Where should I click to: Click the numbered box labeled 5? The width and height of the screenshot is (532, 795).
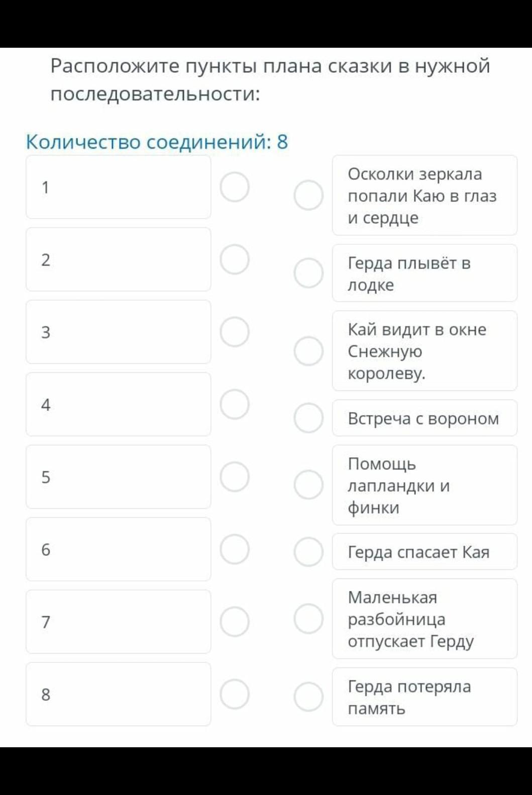pyautogui.click(x=118, y=476)
